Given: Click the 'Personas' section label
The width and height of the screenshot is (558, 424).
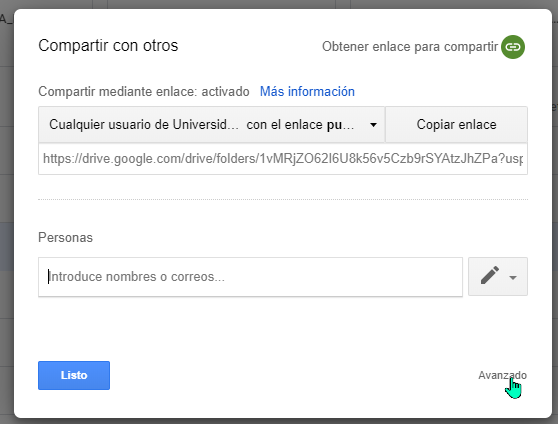Looking at the screenshot, I should coord(65,237).
